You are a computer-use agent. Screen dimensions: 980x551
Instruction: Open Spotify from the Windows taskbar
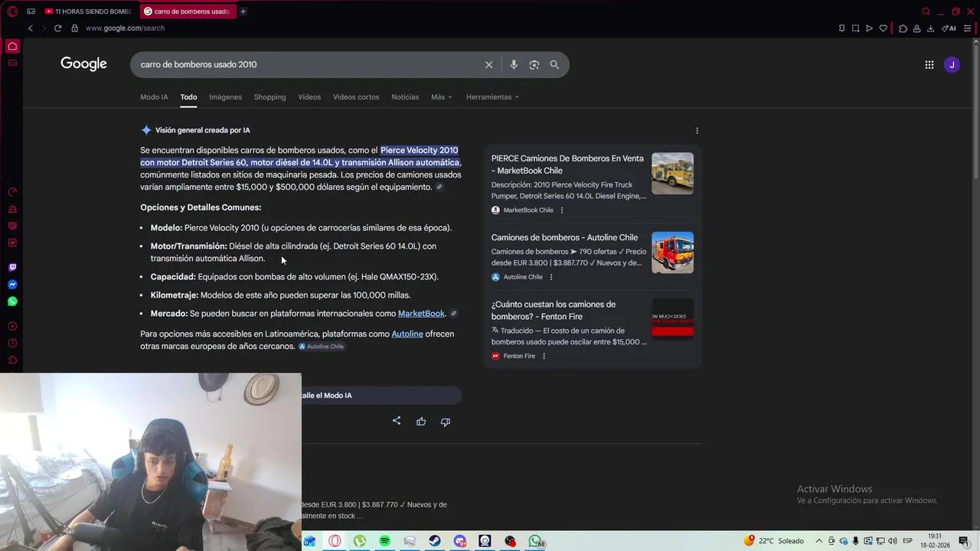click(384, 541)
